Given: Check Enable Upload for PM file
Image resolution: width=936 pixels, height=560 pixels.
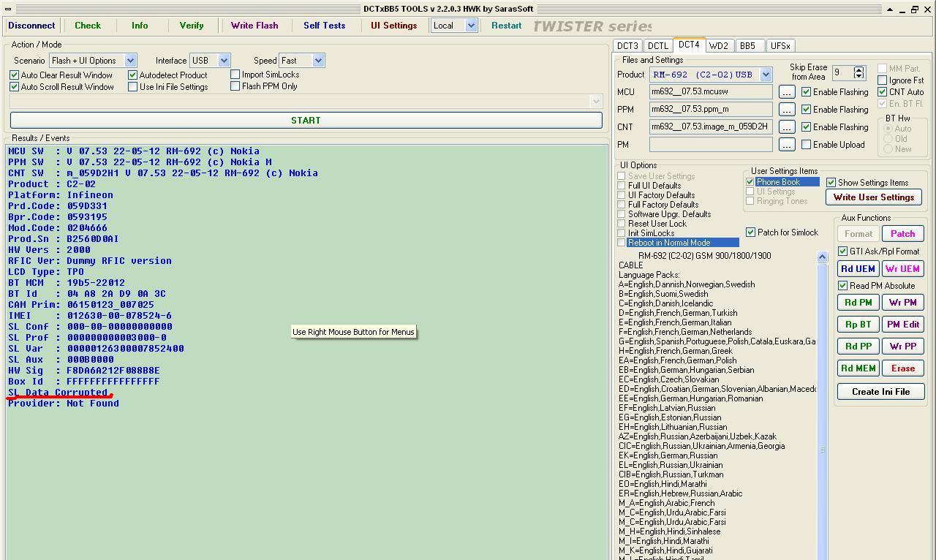Looking at the screenshot, I should [x=807, y=145].
